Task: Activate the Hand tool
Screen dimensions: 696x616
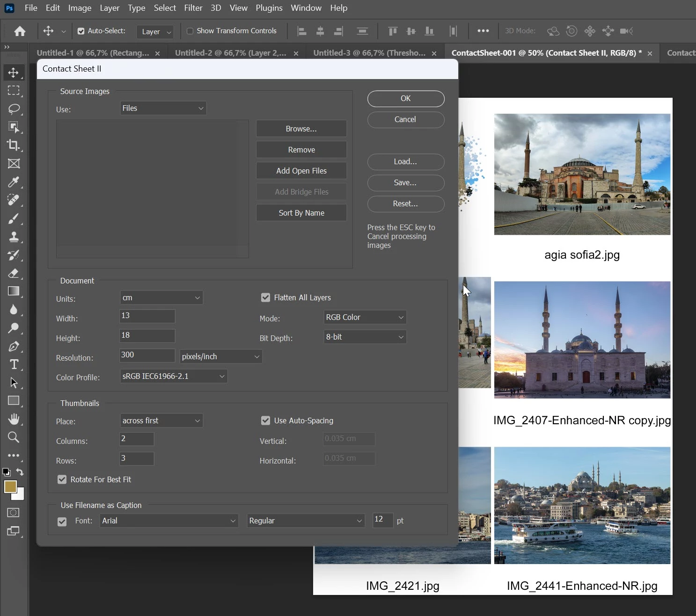Action: [x=14, y=419]
